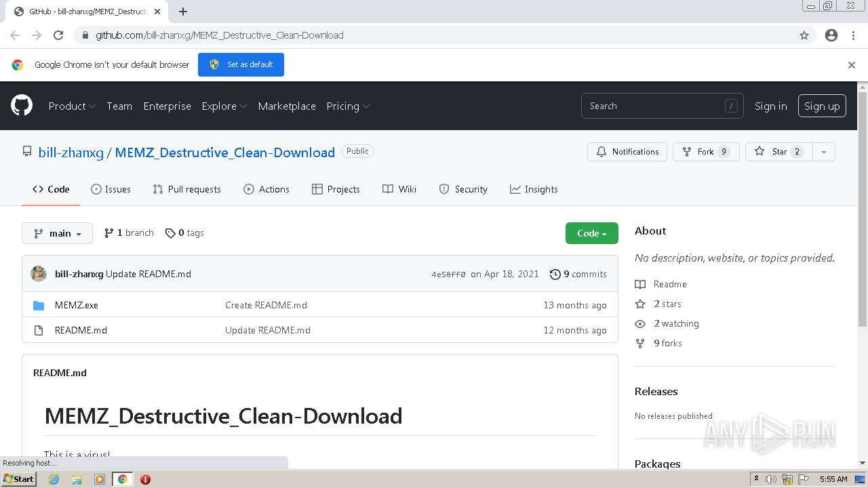Open a new browser tab
868x488 pixels.
pyautogui.click(x=183, y=12)
